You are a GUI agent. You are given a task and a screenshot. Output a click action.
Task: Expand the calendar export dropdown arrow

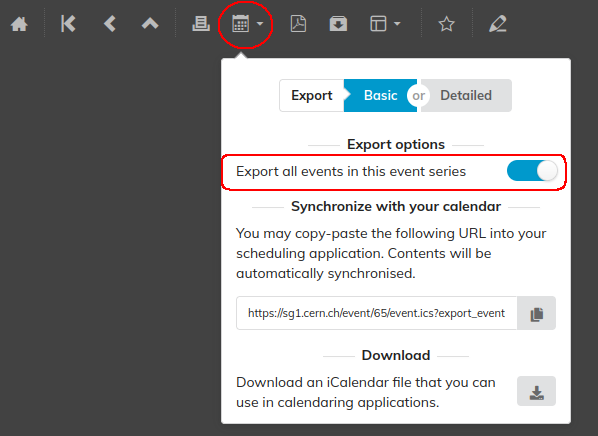[260, 24]
